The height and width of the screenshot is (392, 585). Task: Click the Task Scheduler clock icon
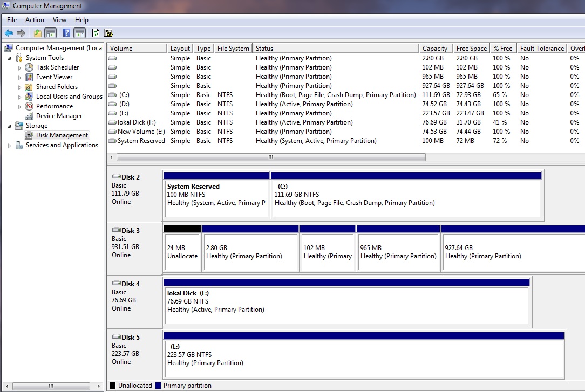29,67
